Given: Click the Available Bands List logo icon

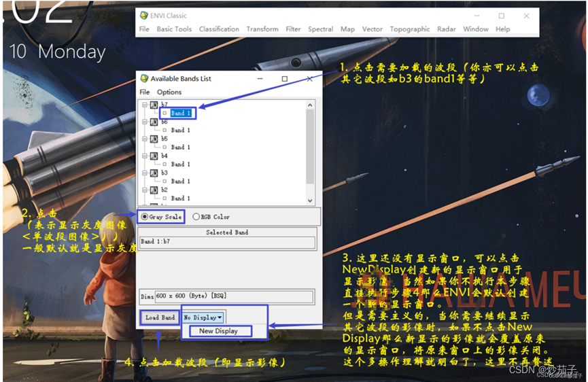Looking at the screenshot, I should (x=144, y=78).
